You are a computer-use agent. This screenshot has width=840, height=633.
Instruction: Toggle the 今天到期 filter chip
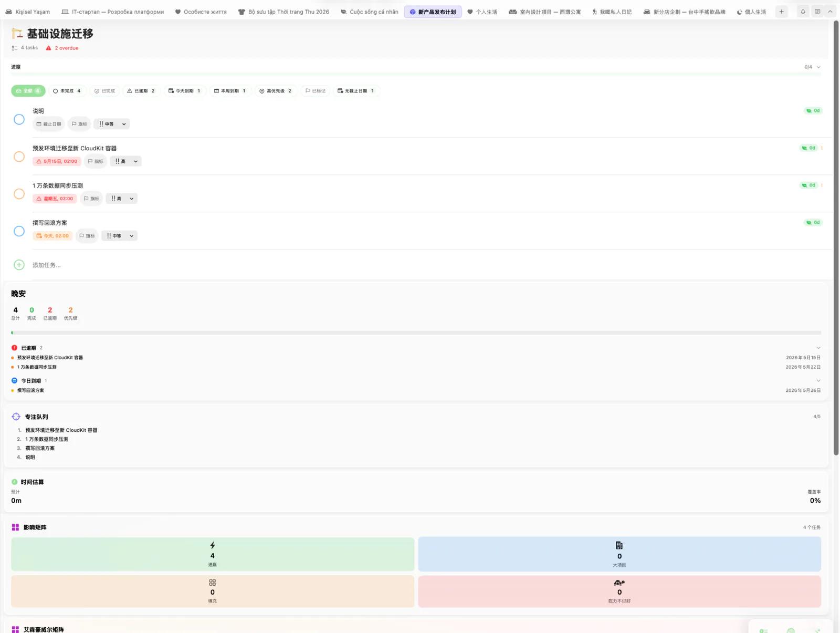click(184, 91)
